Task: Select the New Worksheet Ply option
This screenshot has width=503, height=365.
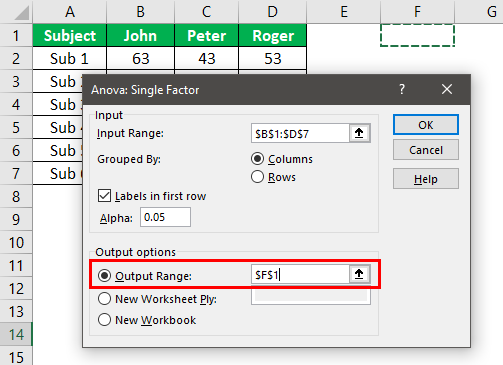Action: coord(104,299)
